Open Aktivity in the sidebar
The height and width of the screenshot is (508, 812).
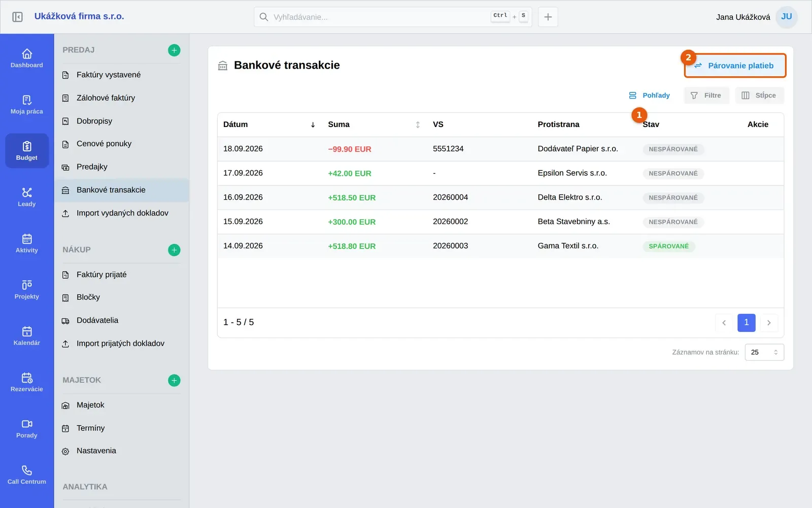click(x=27, y=243)
